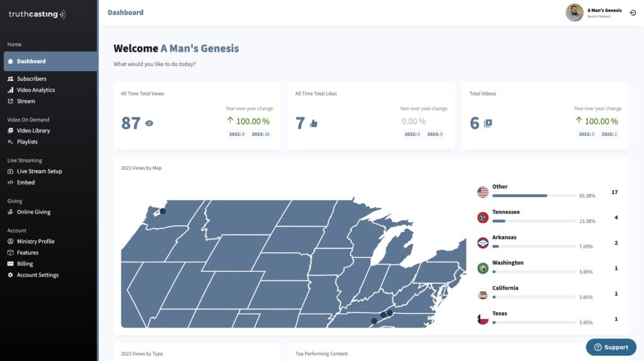644x361 pixels.
Task: Click the Tennessee flag icon in the list
Action: point(482,218)
